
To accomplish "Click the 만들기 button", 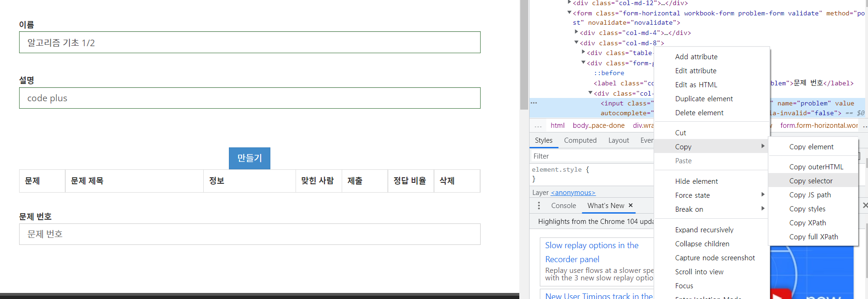I will (x=249, y=158).
